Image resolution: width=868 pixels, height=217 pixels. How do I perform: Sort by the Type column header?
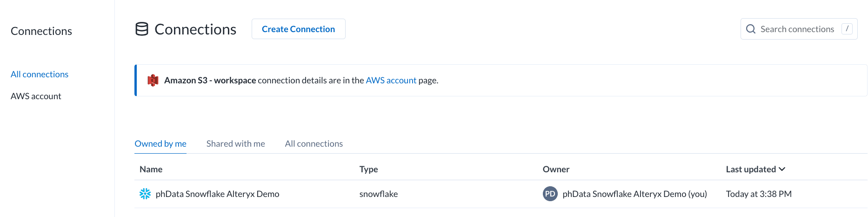(x=368, y=169)
